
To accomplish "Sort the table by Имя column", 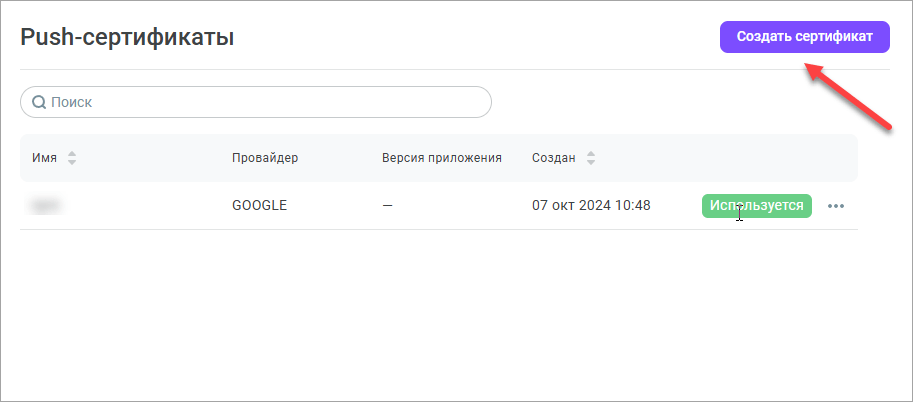I will click(x=72, y=158).
